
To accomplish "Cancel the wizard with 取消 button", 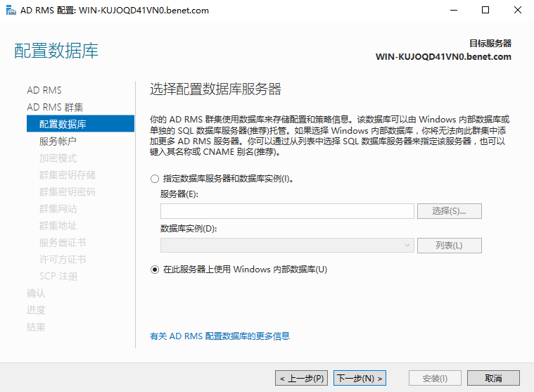I will click(493, 378).
